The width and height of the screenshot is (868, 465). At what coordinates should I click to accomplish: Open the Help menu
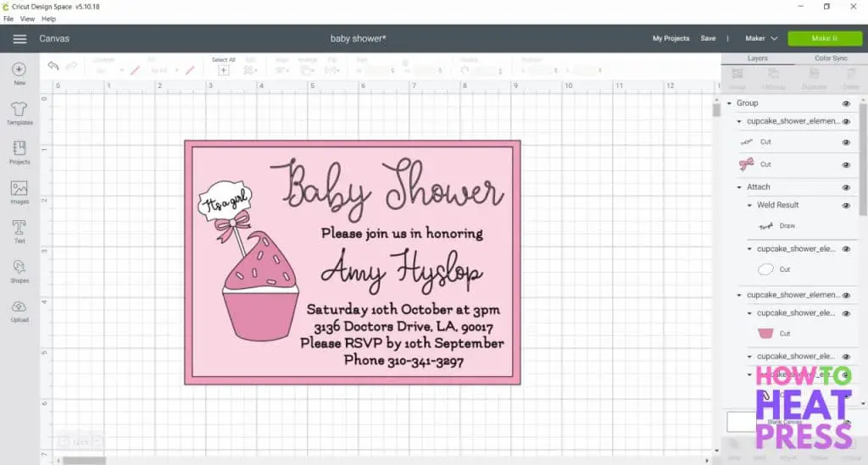click(x=48, y=19)
